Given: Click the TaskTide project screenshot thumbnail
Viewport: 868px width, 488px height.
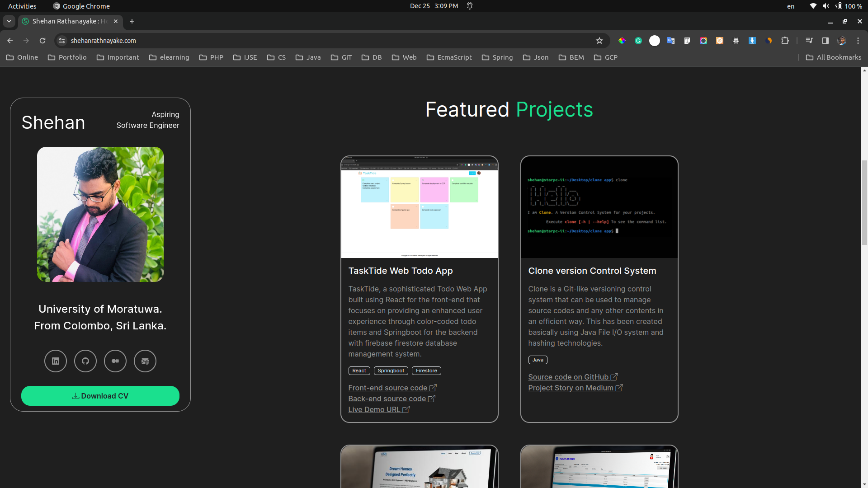Looking at the screenshot, I should click(419, 208).
